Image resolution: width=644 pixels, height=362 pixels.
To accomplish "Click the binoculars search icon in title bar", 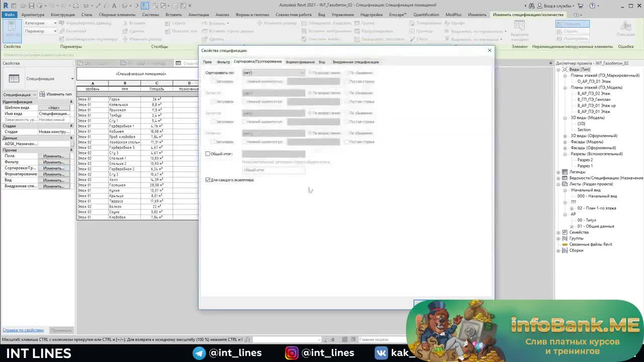I will [x=531, y=6].
